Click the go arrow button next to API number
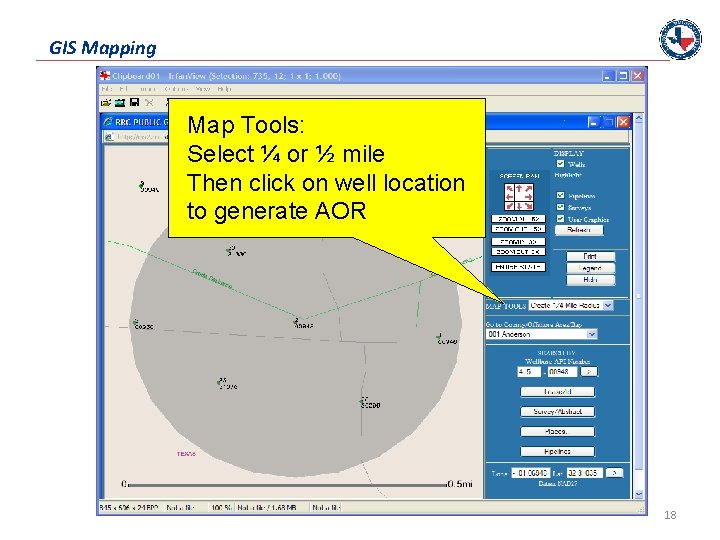720x540 pixels. (589, 371)
